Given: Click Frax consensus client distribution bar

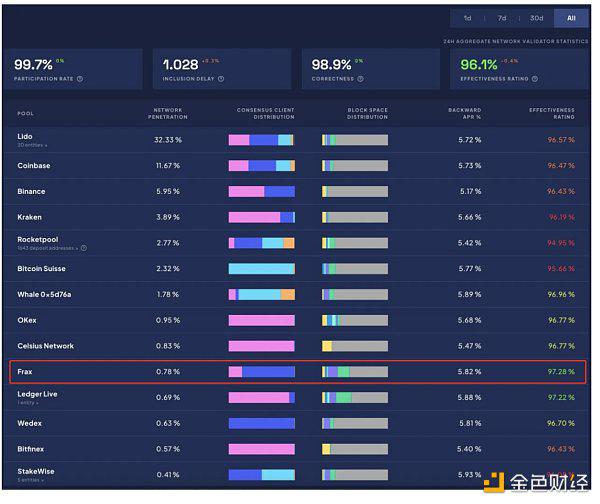Looking at the screenshot, I should pos(262,372).
